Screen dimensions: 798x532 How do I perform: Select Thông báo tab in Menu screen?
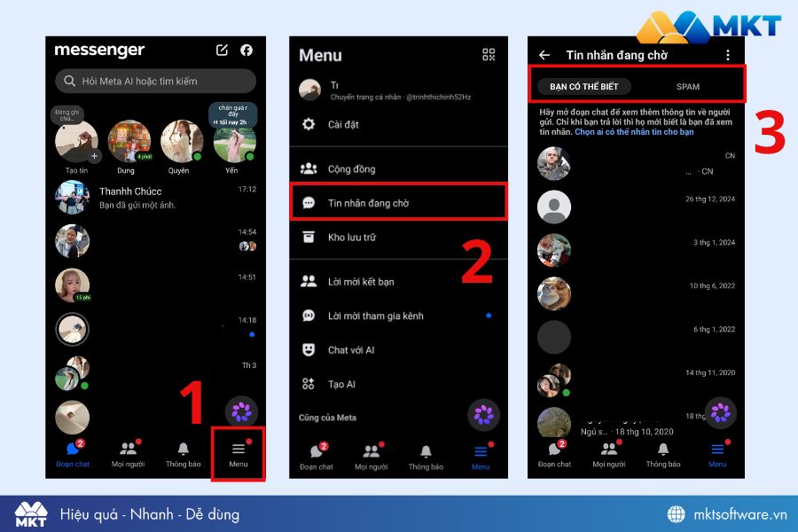(426, 457)
